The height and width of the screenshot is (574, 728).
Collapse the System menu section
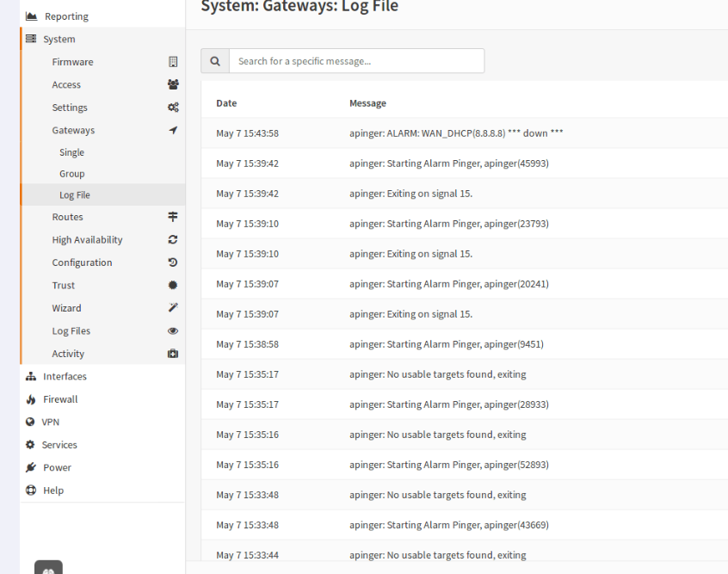pyautogui.click(x=103, y=39)
